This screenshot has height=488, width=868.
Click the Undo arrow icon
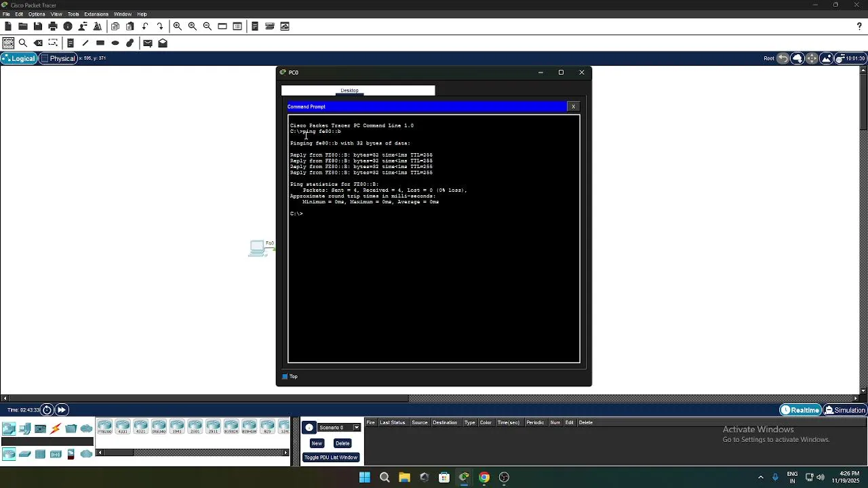145,26
